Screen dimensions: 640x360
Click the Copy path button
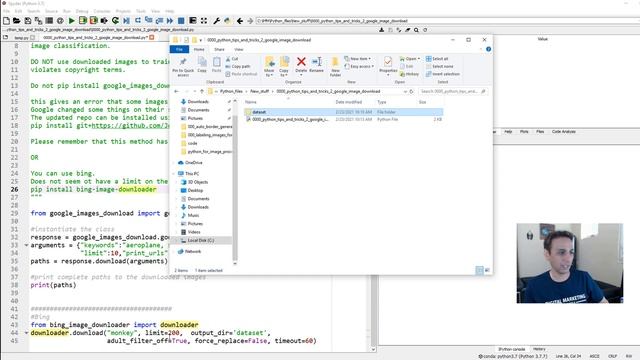(x=238, y=67)
